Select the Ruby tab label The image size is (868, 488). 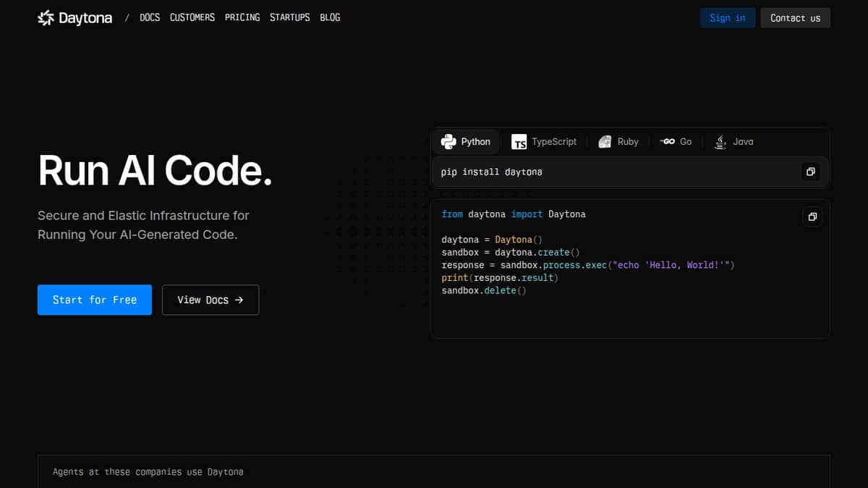tap(628, 142)
